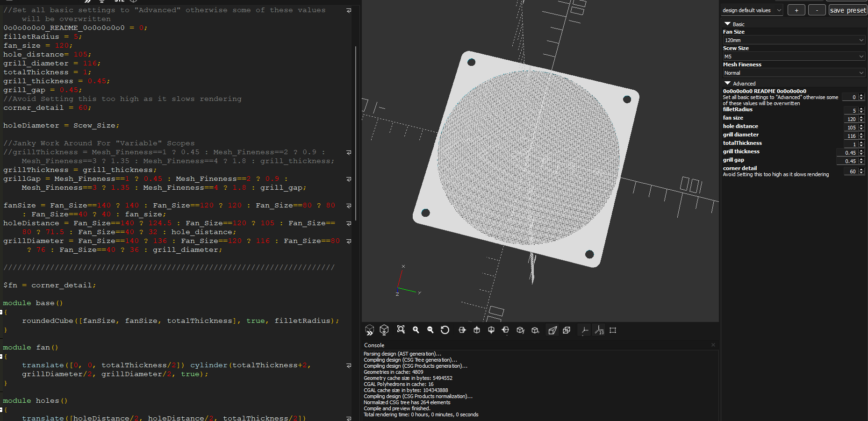Click the "module holes()" code line
Viewport: 868px width, 421px height.
[35, 400]
